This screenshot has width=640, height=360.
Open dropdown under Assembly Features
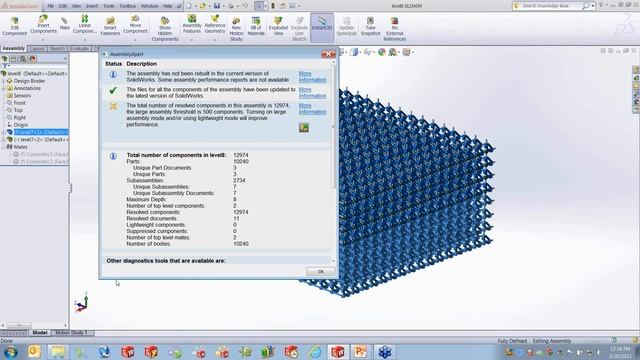coord(191,40)
